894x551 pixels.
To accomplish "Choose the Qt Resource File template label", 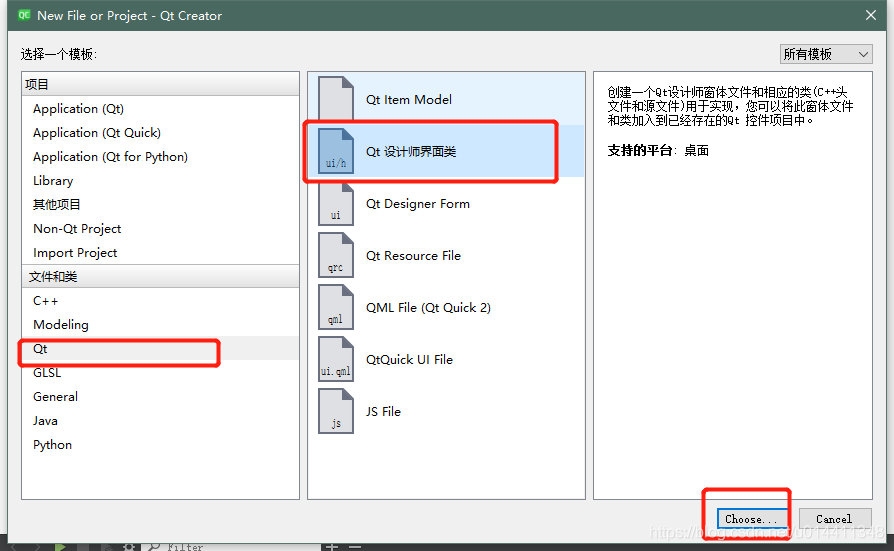I will coord(413,256).
